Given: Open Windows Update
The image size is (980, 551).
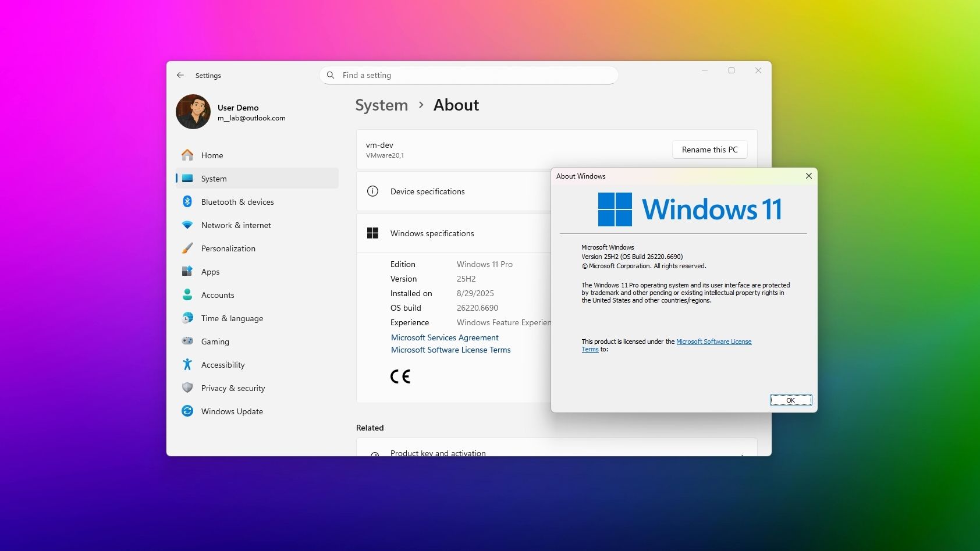Looking at the screenshot, I should tap(231, 411).
